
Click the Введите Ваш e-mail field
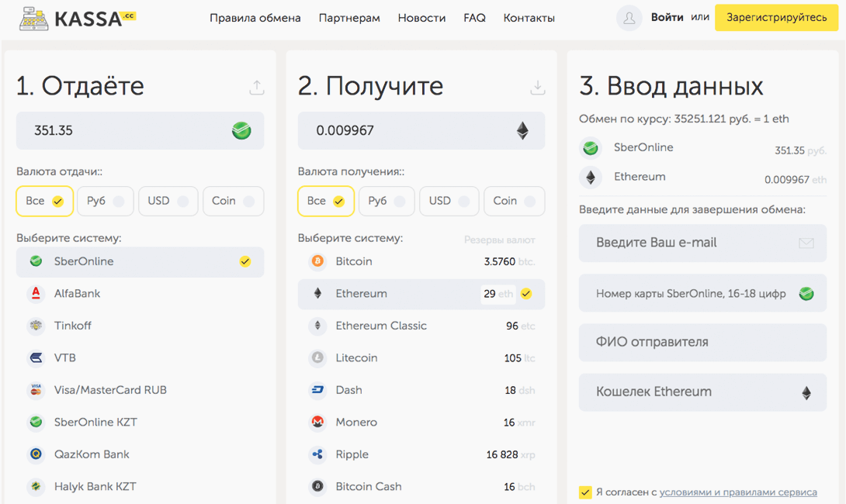702,243
